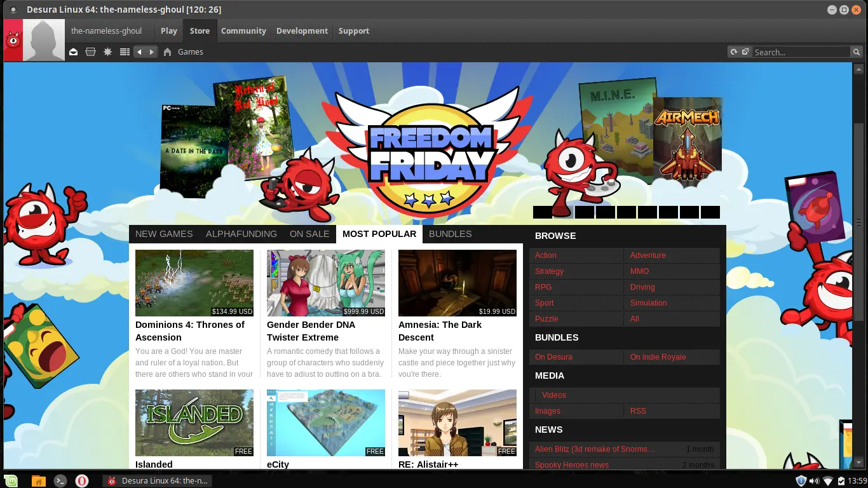This screenshot has width=868, height=488.
Task: Reload the page with refresh icon
Action: (734, 52)
